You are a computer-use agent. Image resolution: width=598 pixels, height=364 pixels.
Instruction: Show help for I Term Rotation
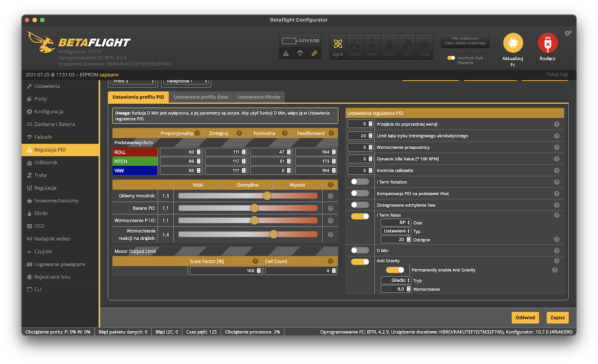tap(556, 182)
